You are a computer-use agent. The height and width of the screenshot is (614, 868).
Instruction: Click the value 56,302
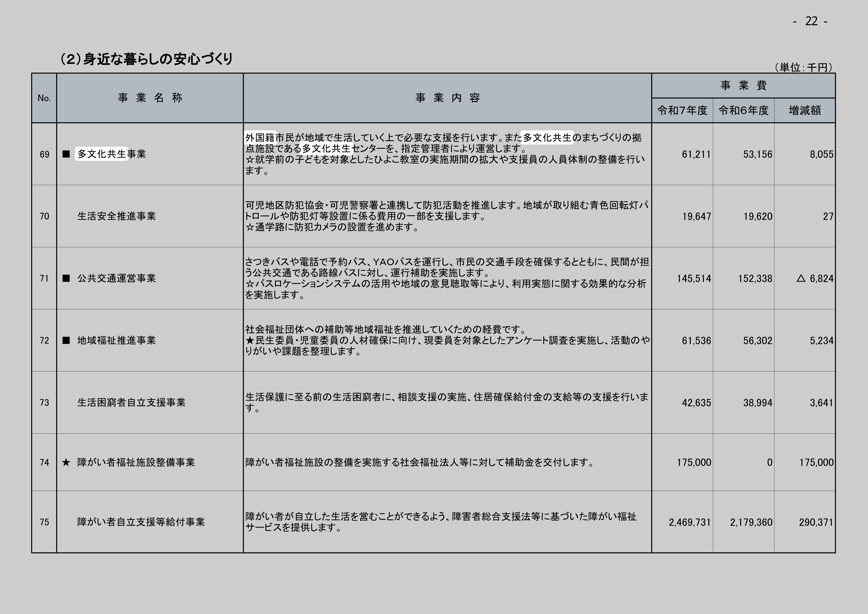758,341
